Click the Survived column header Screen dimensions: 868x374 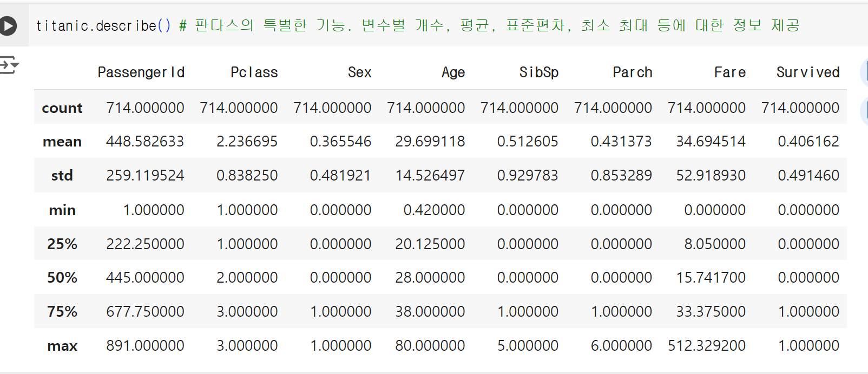pos(808,72)
